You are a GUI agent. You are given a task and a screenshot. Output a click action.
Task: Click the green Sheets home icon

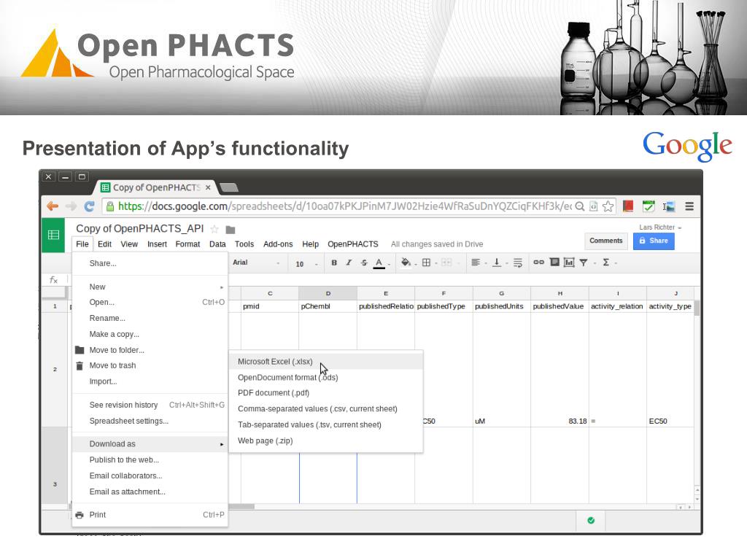click(x=53, y=235)
